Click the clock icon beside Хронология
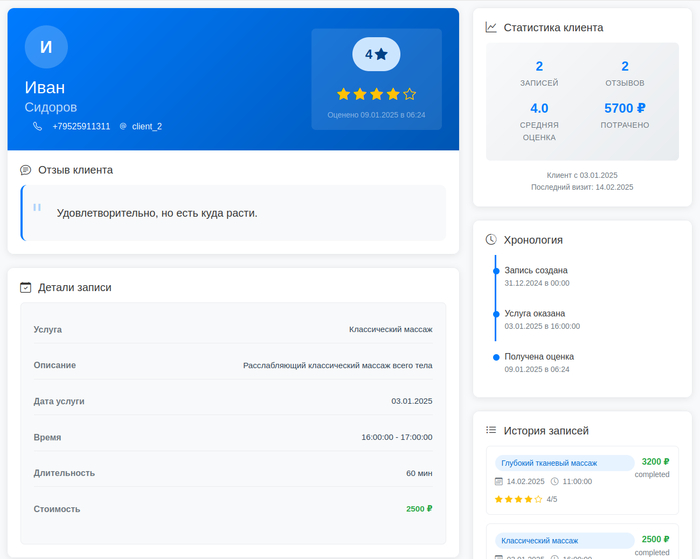Screen dimensions: 700x559 point(491,240)
